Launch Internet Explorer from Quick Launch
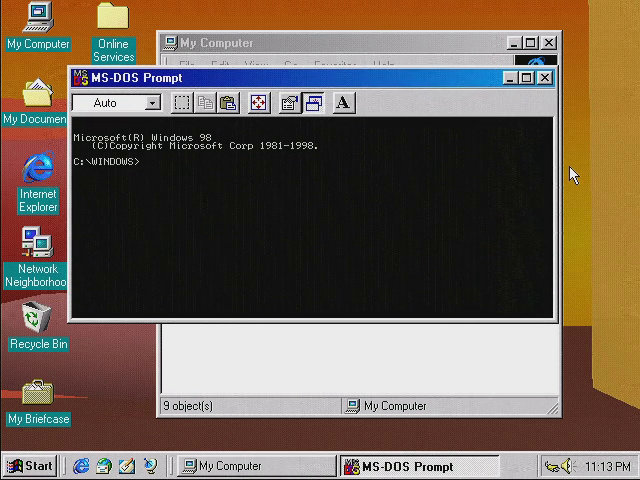Viewport: 640px width, 480px height. click(81, 466)
